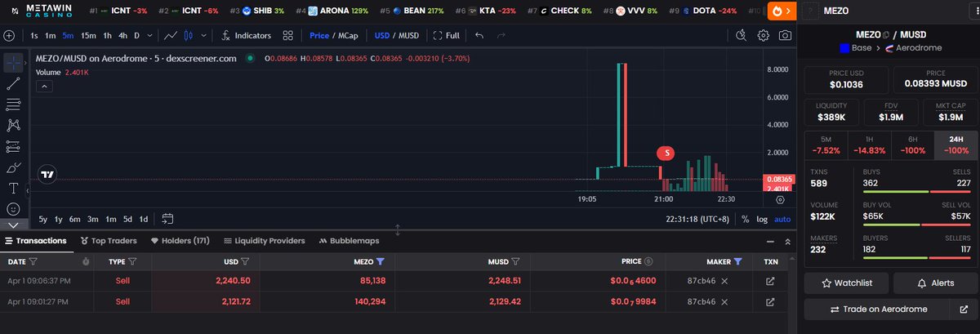Add the pair to Watchlist

pyautogui.click(x=846, y=283)
